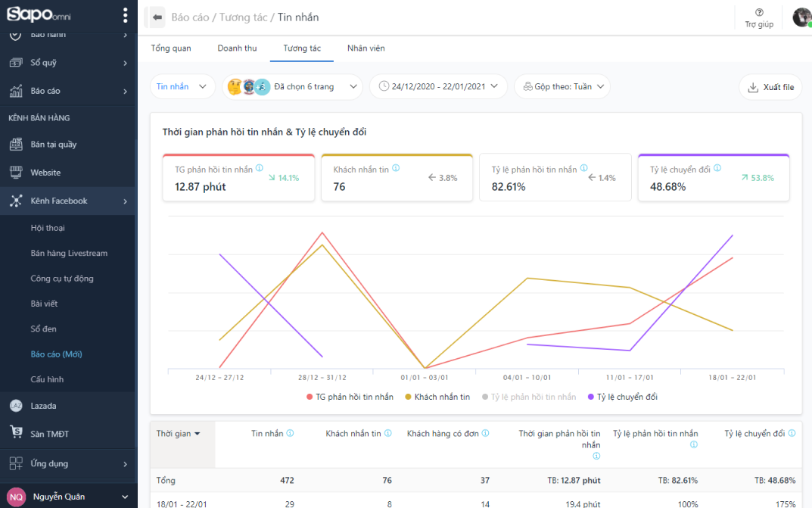Enable the greyed Tỷ lệ phản hồi tin nhắn legend
The width and height of the screenshot is (812, 508).
point(528,397)
